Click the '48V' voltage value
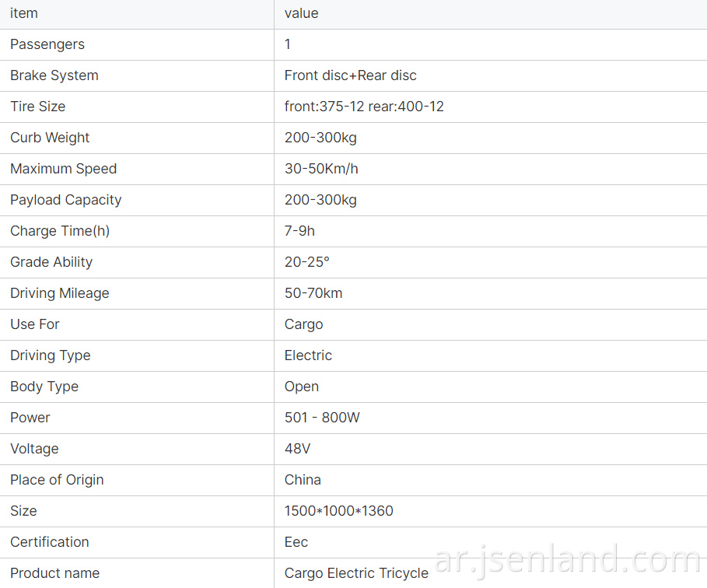The width and height of the screenshot is (707, 588). (x=297, y=449)
